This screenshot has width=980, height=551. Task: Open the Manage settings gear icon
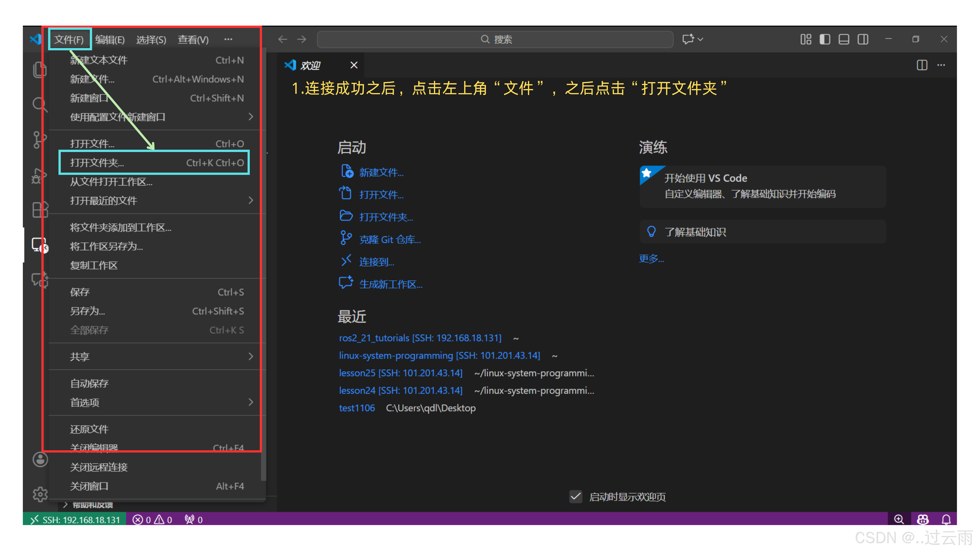[40, 494]
